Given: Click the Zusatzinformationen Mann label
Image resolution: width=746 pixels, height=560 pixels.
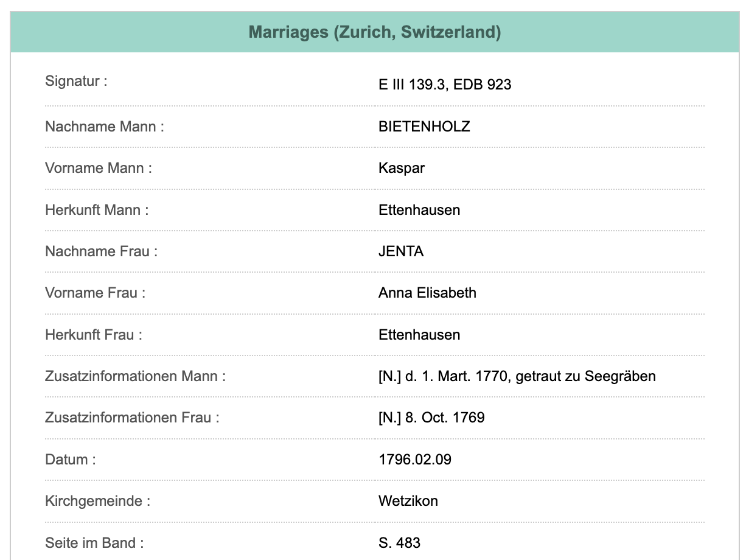Looking at the screenshot, I should pyautogui.click(x=135, y=376).
